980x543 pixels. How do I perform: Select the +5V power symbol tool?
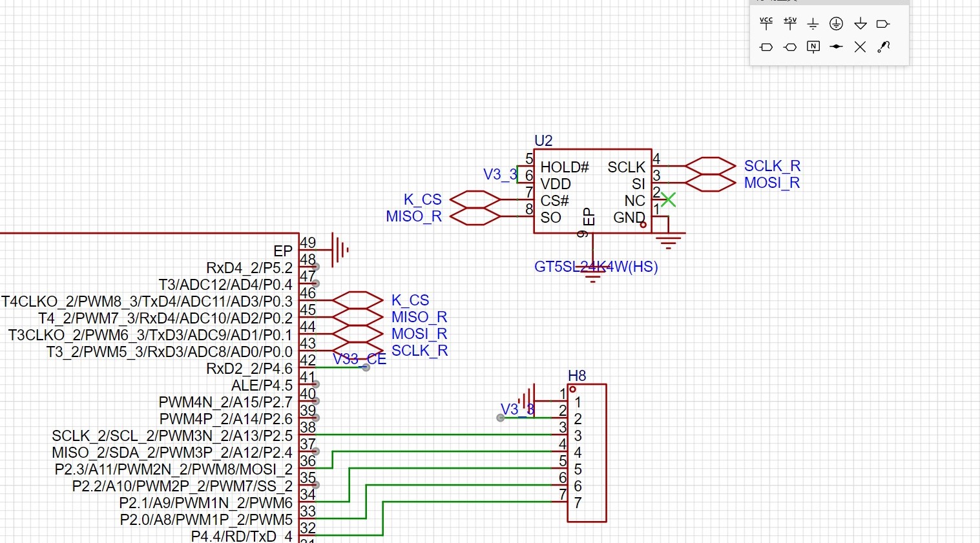(x=789, y=24)
